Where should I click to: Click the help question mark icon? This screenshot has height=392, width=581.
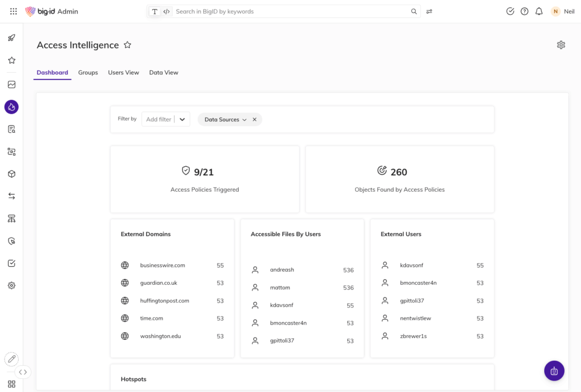[524, 11]
